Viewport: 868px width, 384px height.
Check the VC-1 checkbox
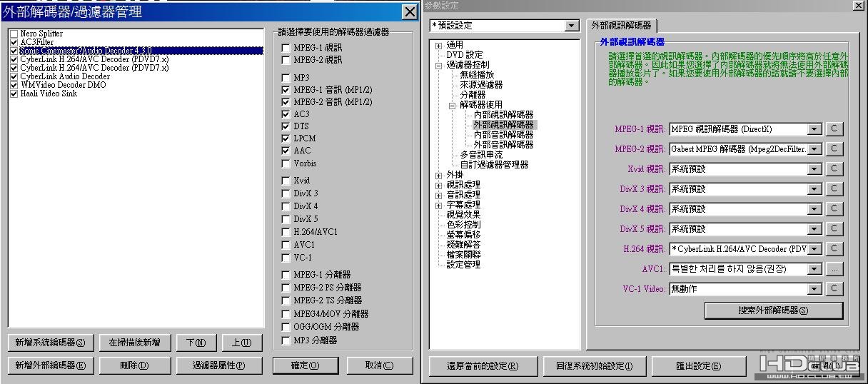click(286, 258)
